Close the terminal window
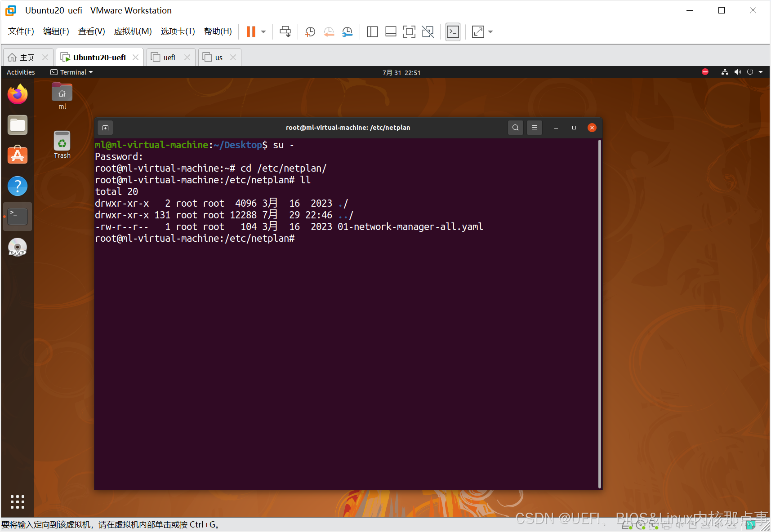 592,128
